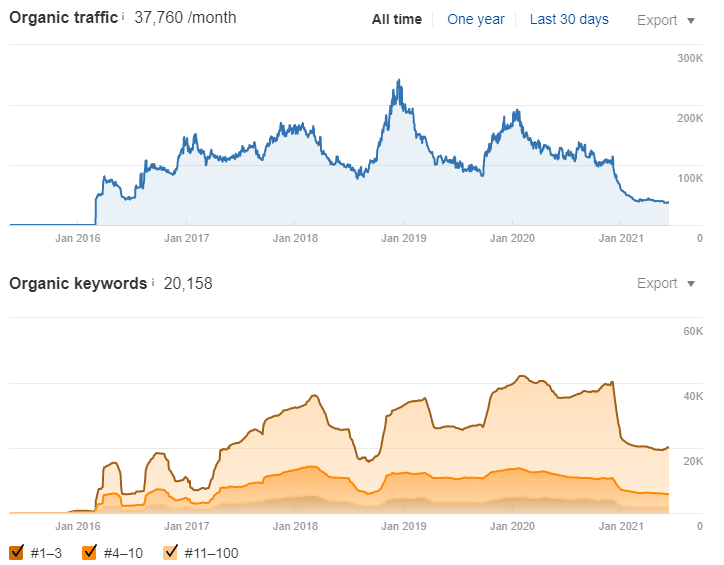
Task: Click the Organic keywords info icon
Action: click(x=152, y=282)
